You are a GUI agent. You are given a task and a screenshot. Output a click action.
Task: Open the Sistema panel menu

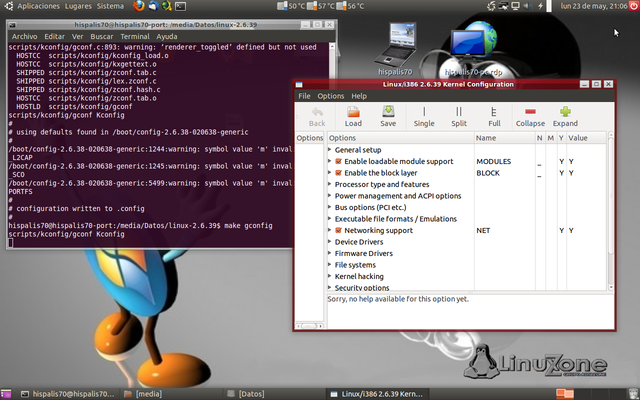point(110,6)
